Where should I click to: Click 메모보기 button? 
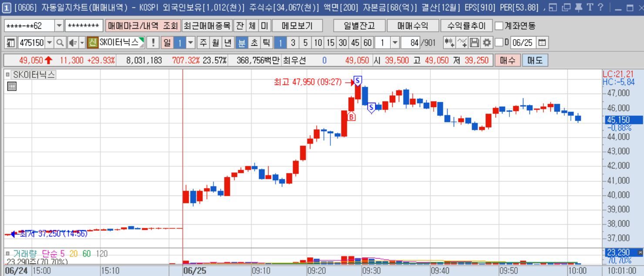297,26
